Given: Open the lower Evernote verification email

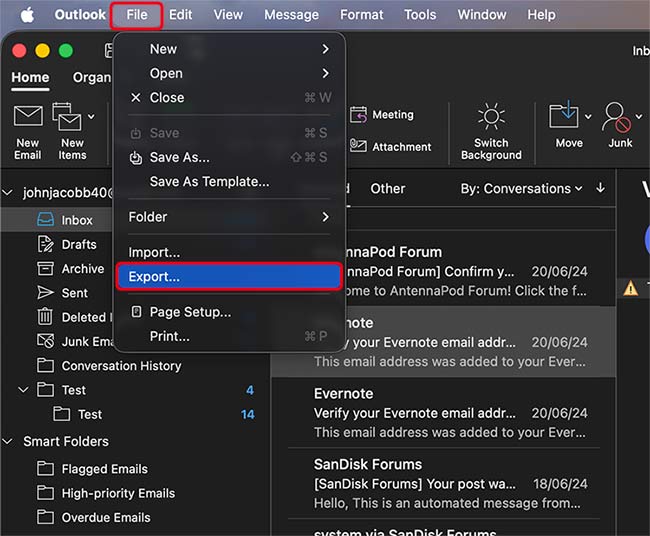Looking at the screenshot, I should pyautogui.click(x=444, y=413).
